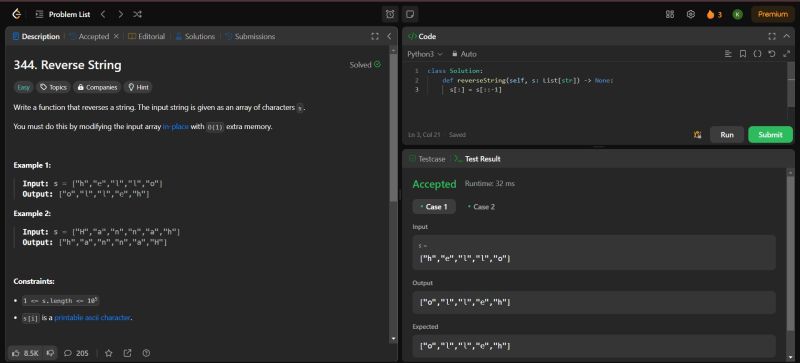The width and height of the screenshot is (800, 363).
Task: Open the Auto lock dropdown
Action: pos(464,54)
